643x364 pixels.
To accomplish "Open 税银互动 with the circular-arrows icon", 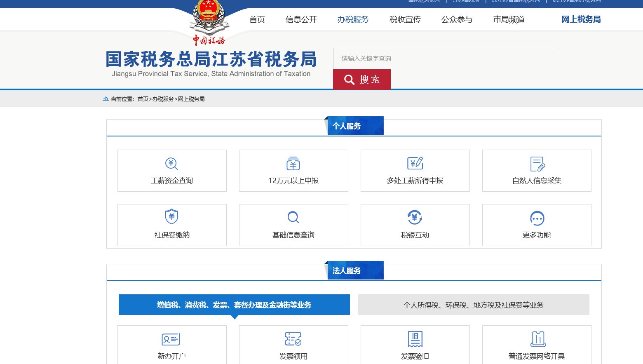I will pos(415,217).
